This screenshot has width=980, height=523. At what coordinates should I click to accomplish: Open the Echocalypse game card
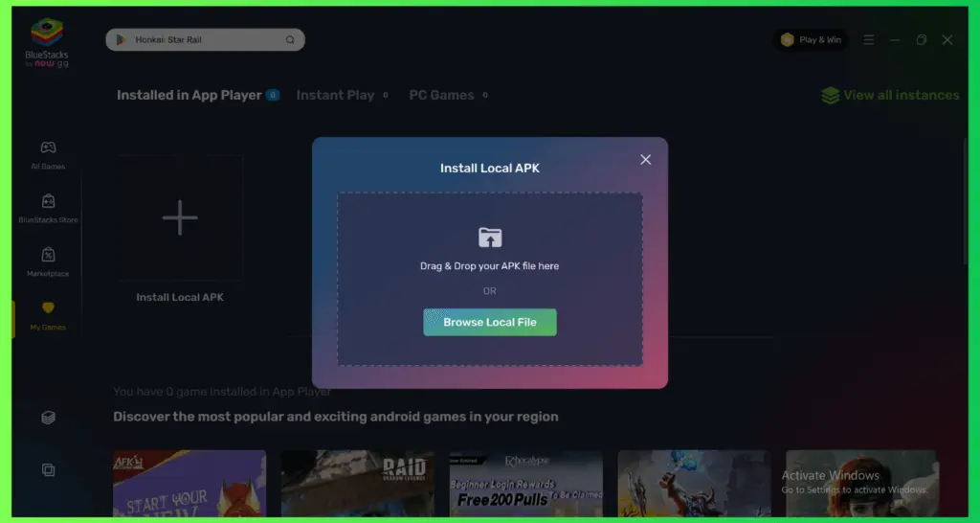tap(525, 484)
